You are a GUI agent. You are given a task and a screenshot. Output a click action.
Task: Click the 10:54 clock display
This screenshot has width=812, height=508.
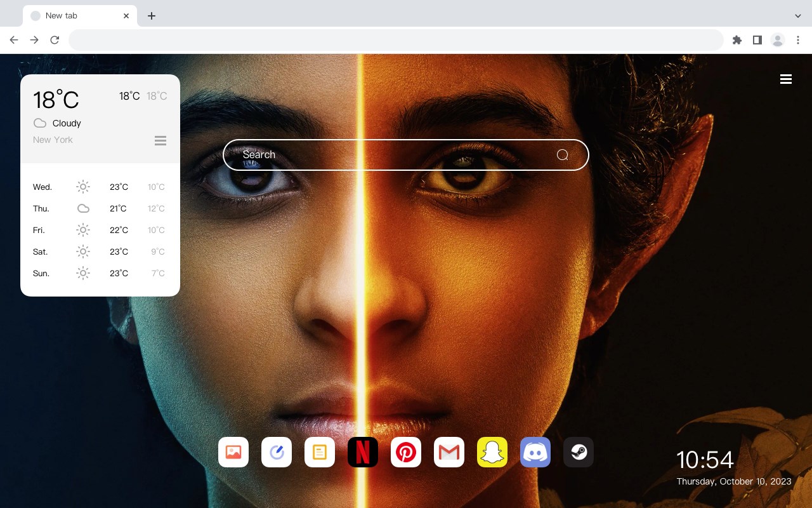click(x=705, y=460)
